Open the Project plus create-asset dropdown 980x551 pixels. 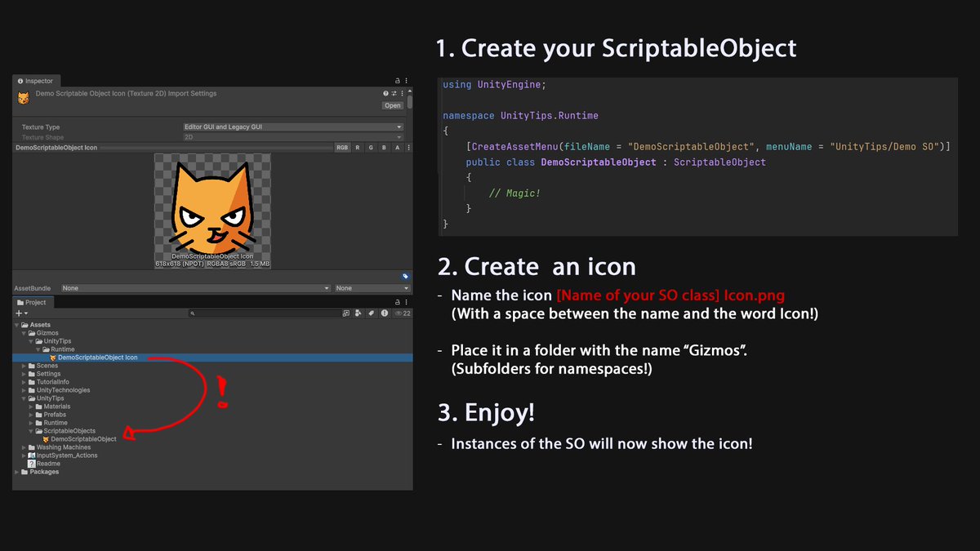point(21,313)
